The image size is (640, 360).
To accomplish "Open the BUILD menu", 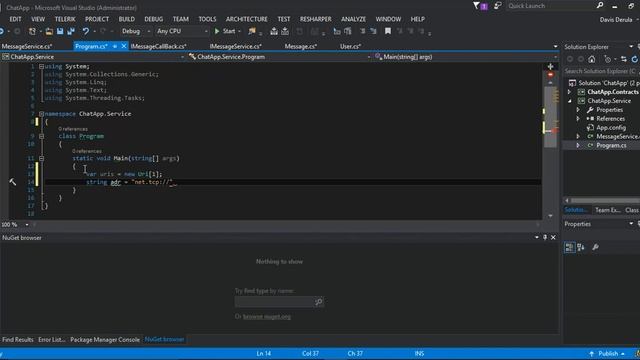I will tap(127, 19).
